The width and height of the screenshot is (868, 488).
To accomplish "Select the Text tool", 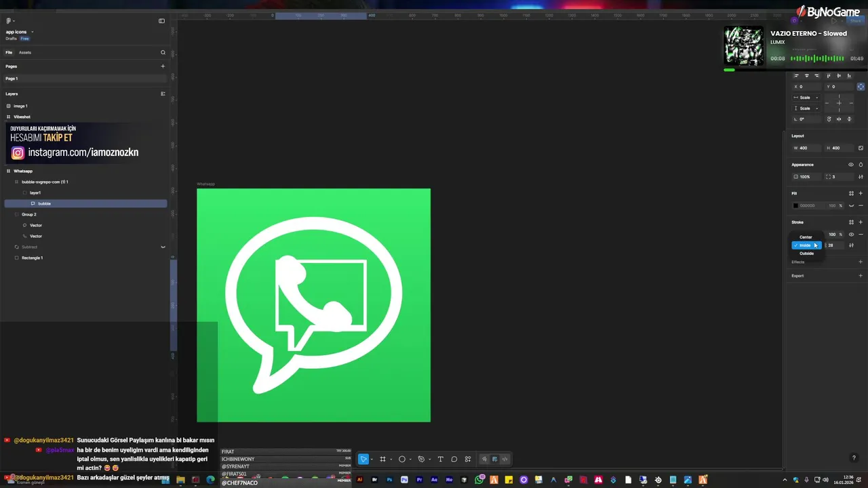I will 440,459.
